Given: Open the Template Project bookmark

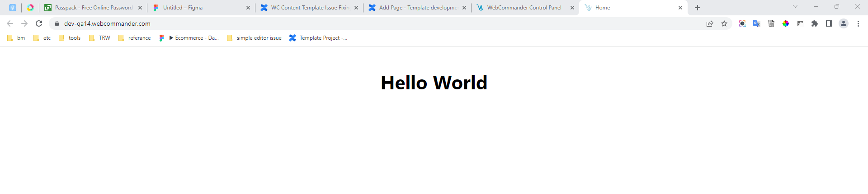Looking at the screenshot, I should 318,38.
